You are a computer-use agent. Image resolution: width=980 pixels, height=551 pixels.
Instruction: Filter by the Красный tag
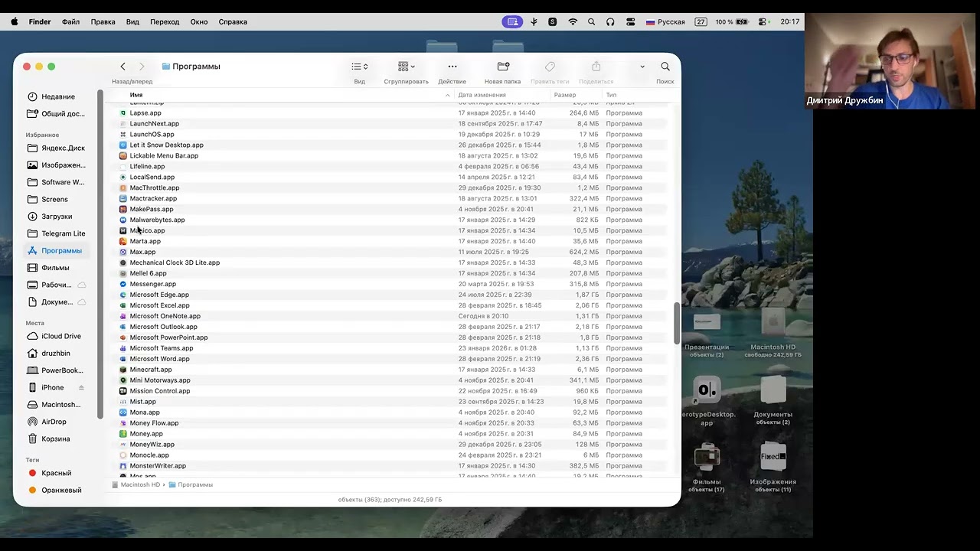58,474
